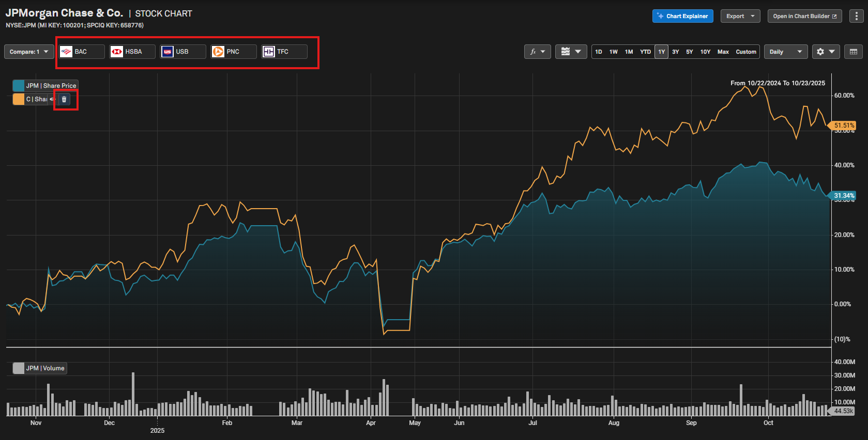Select the JPM | Volume legend label

45,368
